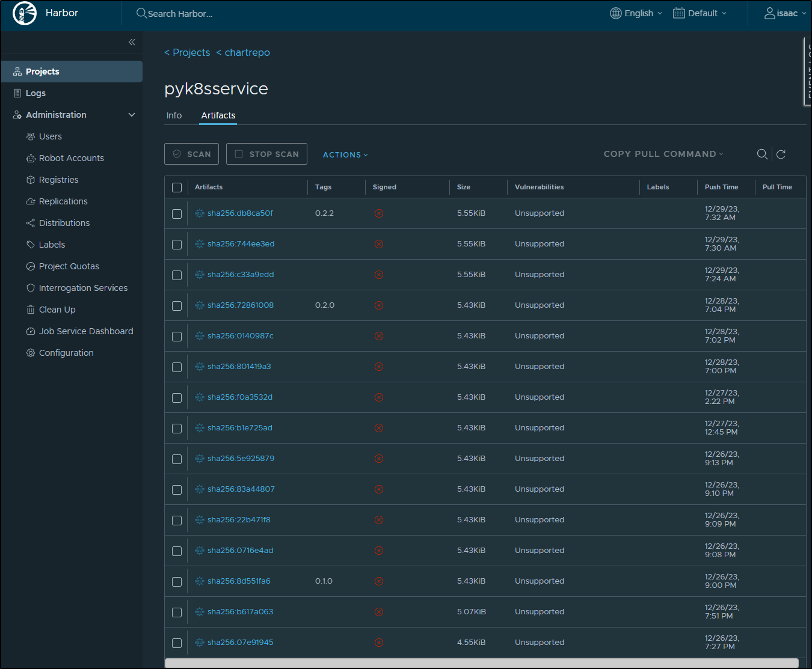
Task: Click the Job Service Dashboard icon
Action: (x=31, y=331)
